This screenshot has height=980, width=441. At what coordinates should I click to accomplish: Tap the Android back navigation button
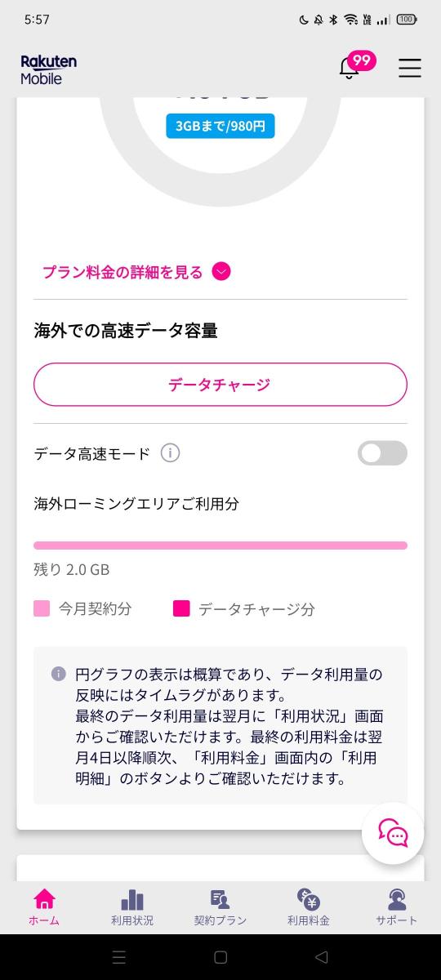click(x=321, y=956)
